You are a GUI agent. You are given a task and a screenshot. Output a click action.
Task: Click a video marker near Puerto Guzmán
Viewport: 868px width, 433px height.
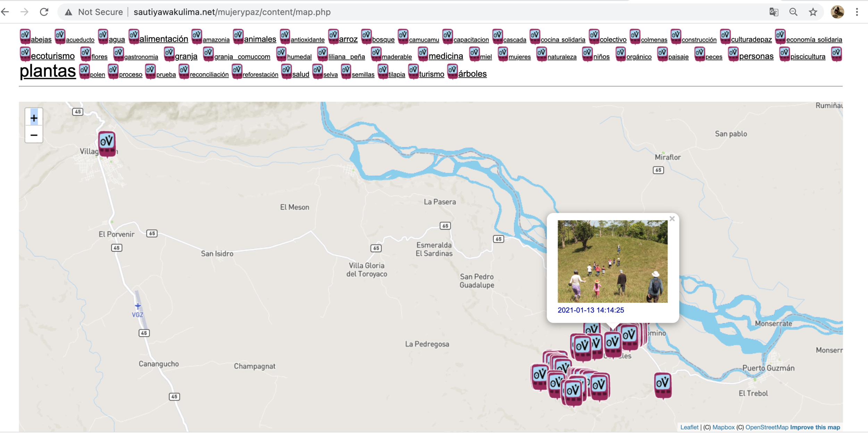point(663,385)
